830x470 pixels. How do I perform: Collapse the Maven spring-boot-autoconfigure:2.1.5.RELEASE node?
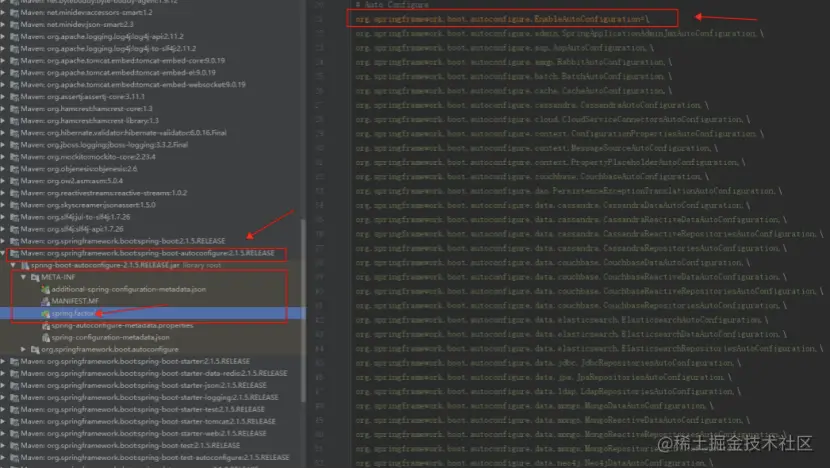[x=4, y=253]
